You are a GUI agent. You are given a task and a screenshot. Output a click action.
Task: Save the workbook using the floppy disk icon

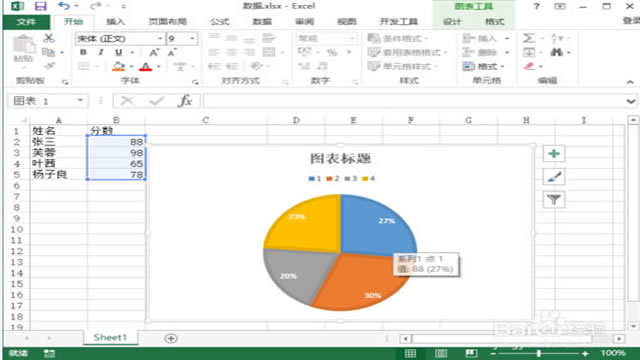[x=40, y=6]
